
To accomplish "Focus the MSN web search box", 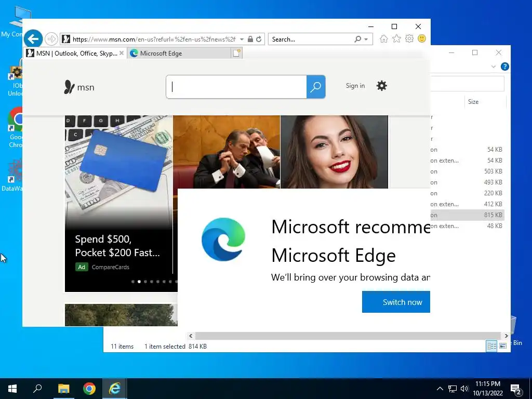I will click(236, 87).
